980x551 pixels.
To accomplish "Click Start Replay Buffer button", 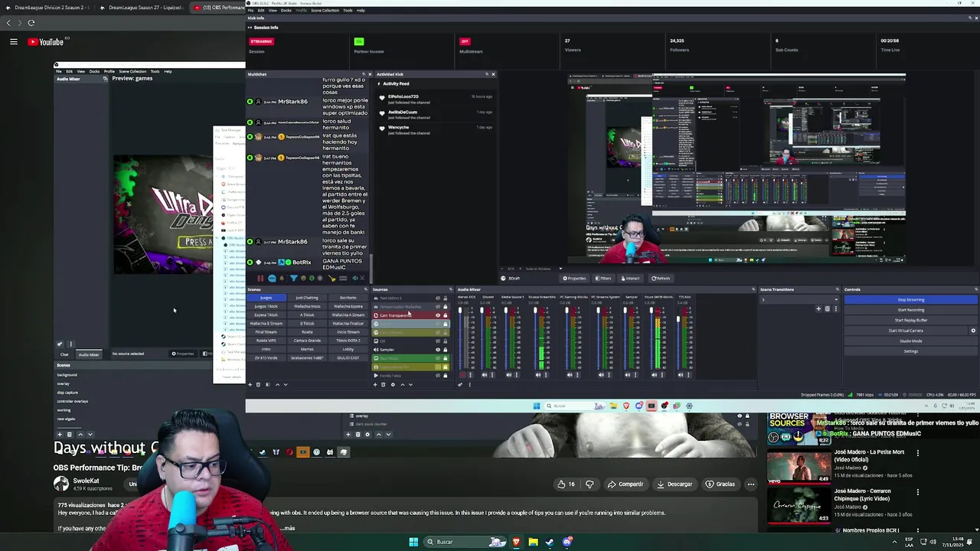I will pyautogui.click(x=911, y=320).
